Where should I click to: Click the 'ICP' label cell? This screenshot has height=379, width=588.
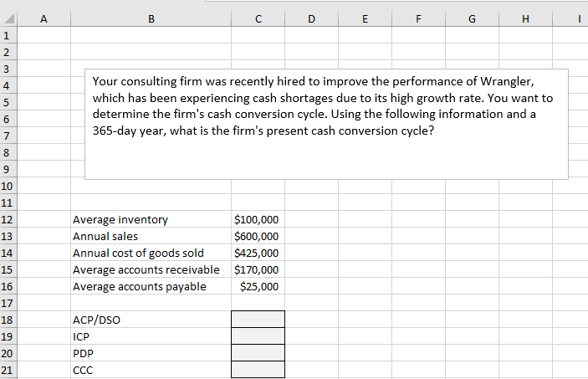pos(151,336)
